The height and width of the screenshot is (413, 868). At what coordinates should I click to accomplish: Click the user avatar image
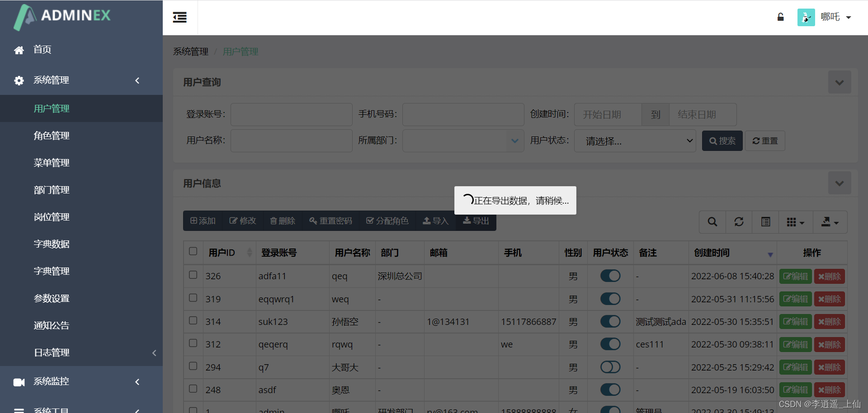click(806, 17)
